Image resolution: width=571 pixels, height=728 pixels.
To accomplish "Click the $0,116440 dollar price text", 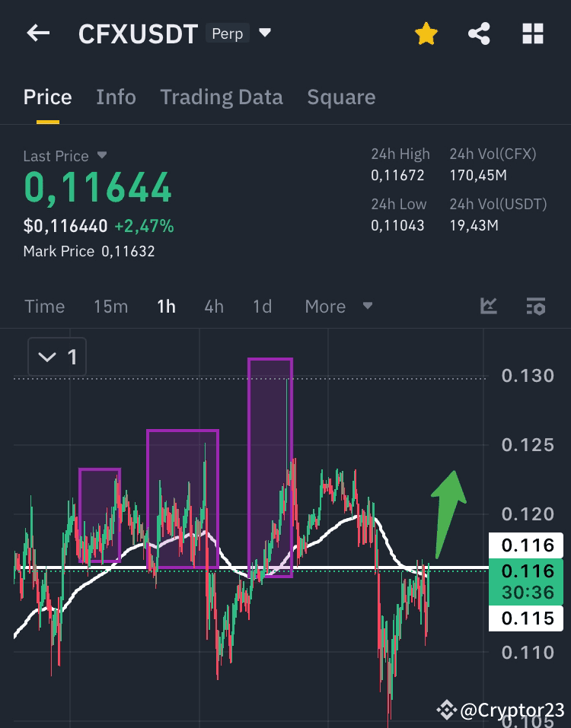I will (65, 226).
